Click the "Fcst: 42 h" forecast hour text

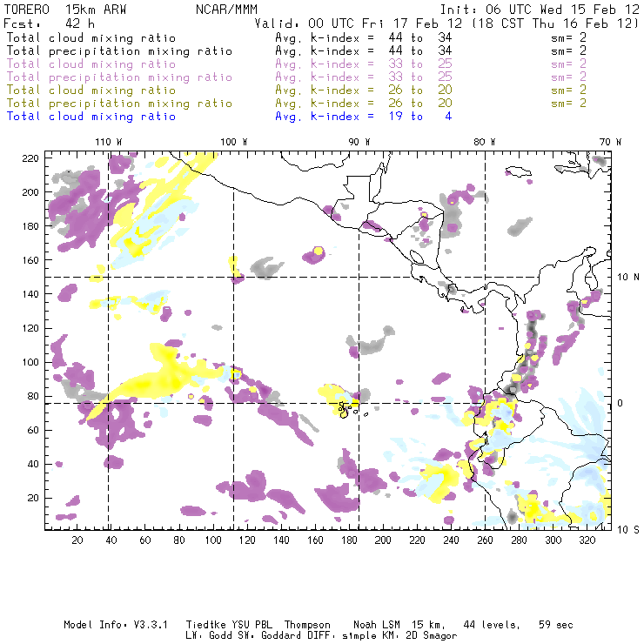click(49, 23)
